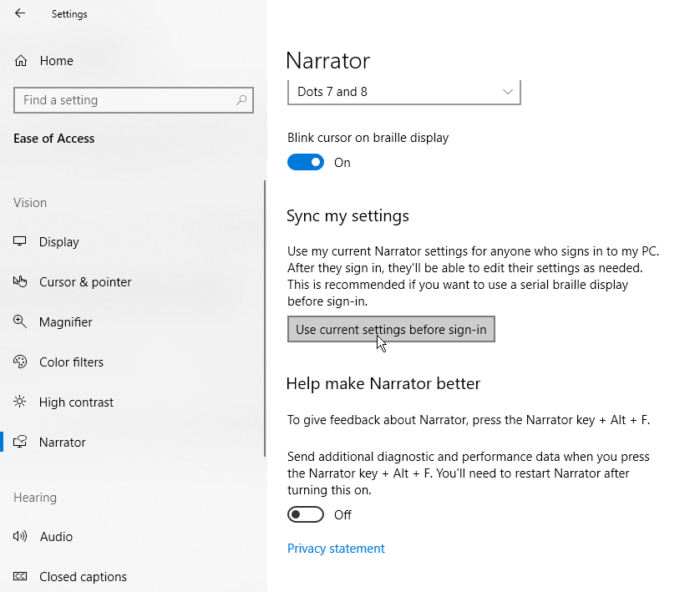
Task: Turn off Blink cursor on braille display
Action: [306, 162]
